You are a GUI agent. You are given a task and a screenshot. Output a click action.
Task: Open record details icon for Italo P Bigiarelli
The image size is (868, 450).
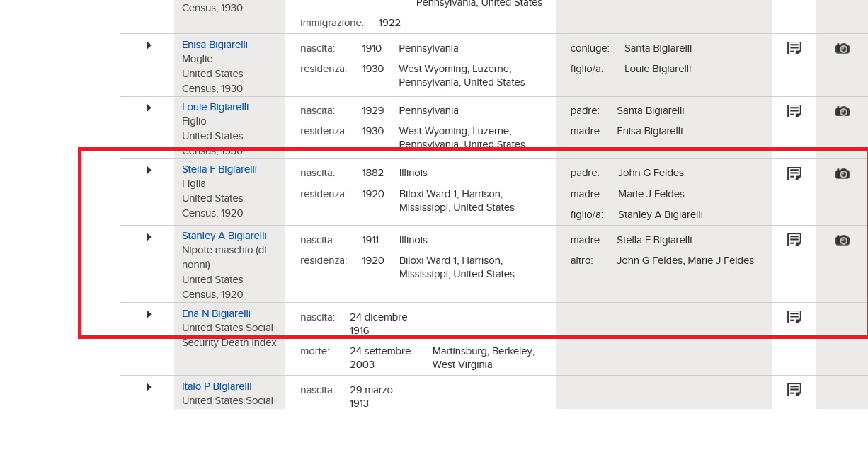[794, 390]
